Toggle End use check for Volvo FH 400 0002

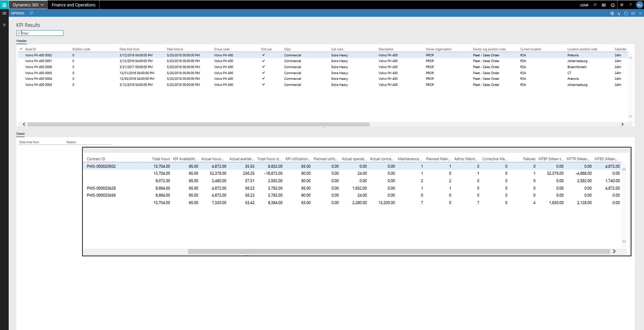coord(263,55)
